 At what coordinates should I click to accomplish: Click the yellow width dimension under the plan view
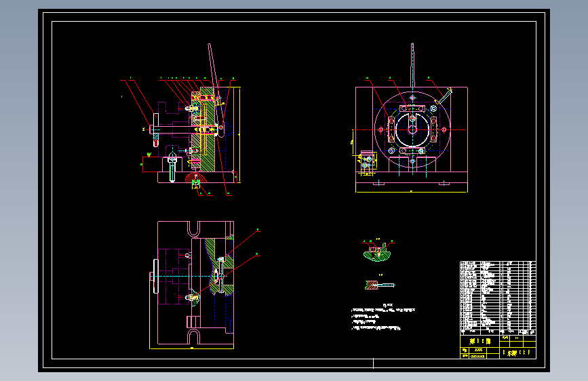[x=192, y=348]
